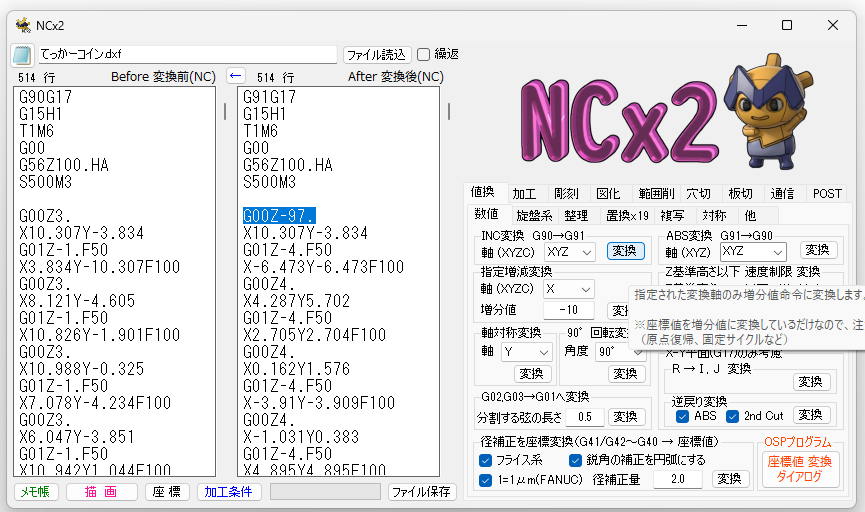The image size is (865, 512).
Task: Uncheck the ABS checkbox under 逆戻り変換
Action: 682,416
